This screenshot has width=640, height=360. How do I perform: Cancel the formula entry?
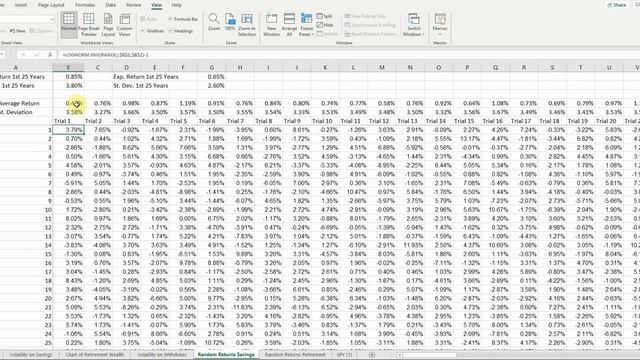(24, 55)
